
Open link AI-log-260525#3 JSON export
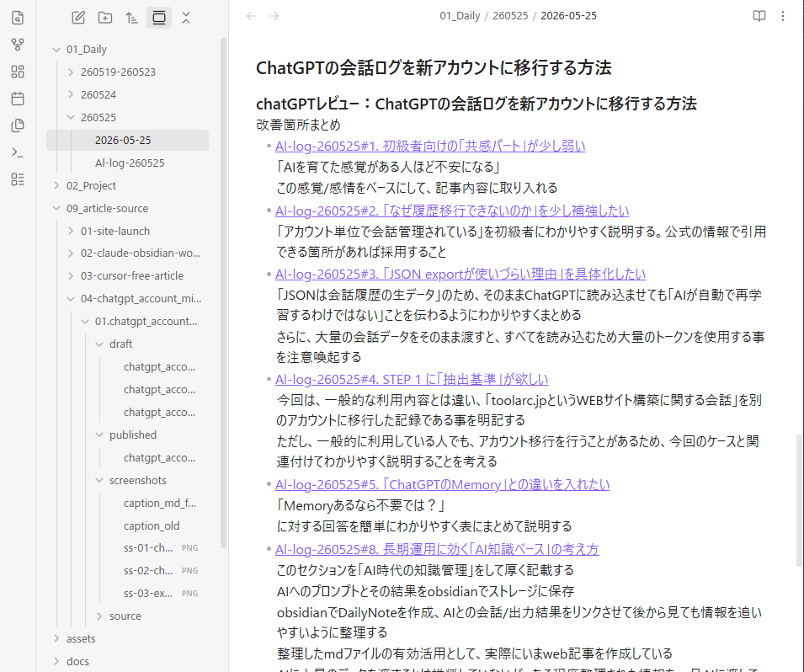[461, 275]
